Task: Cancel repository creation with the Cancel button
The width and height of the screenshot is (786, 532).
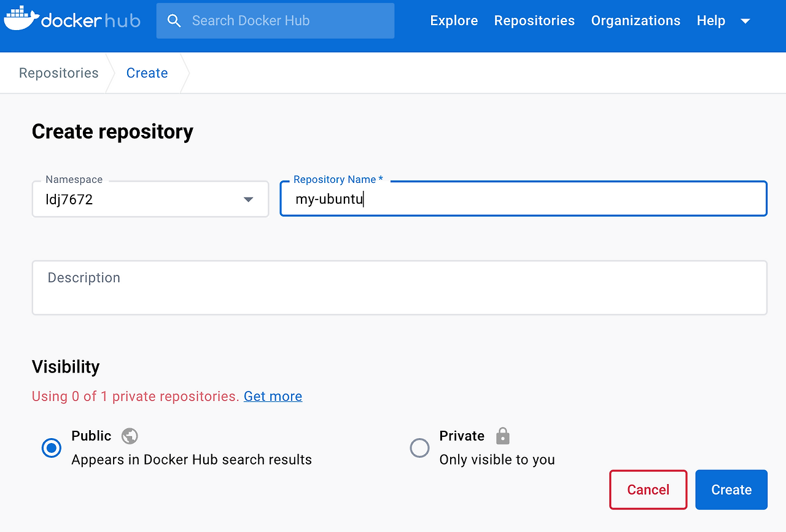Action: [x=648, y=489]
